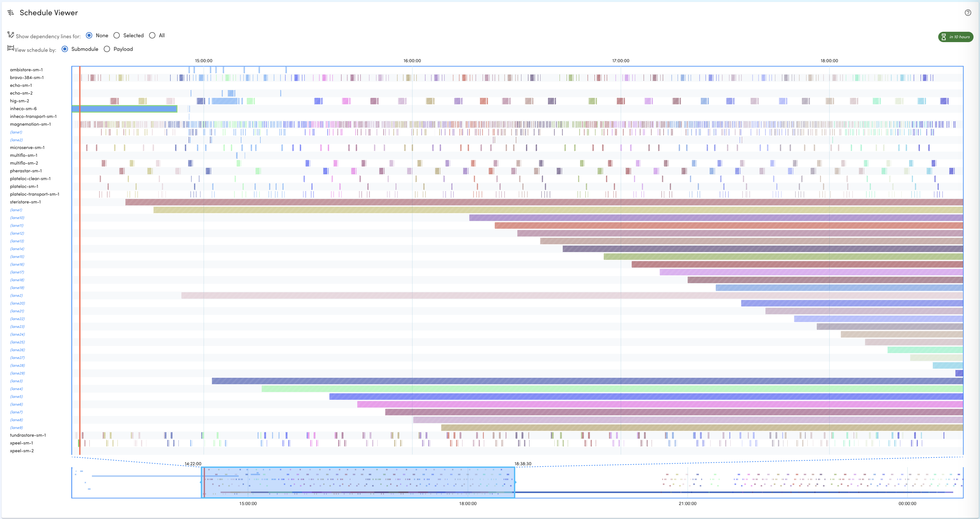Click the xpeel-sm-2 row label
980x519 pixels.
click(x=22, y=451)
